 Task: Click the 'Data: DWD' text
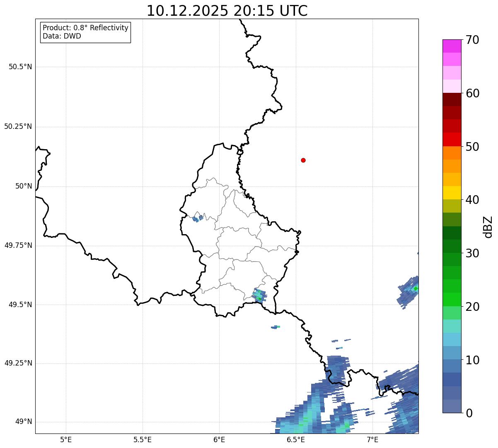pyautogui.click(x=62, y=36)
